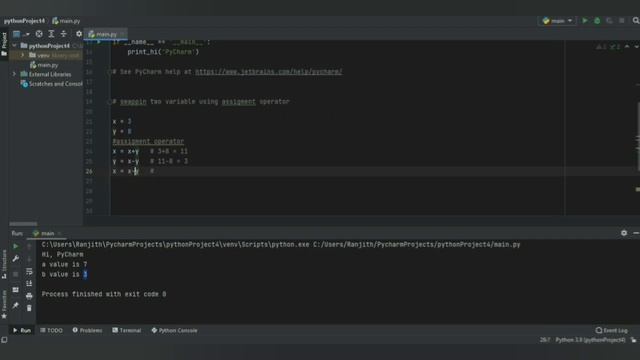Click the python.exe path line in console

pos(281,244)
